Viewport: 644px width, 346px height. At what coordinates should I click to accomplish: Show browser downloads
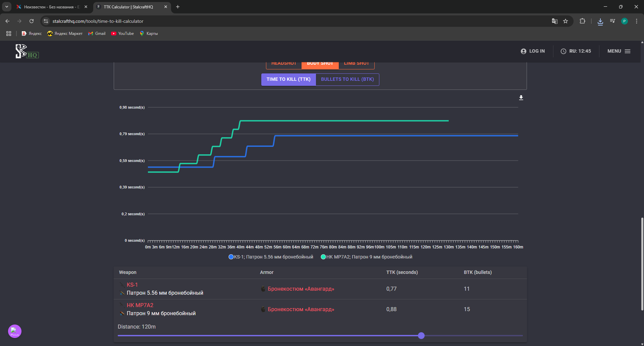(x=600, y=21)
